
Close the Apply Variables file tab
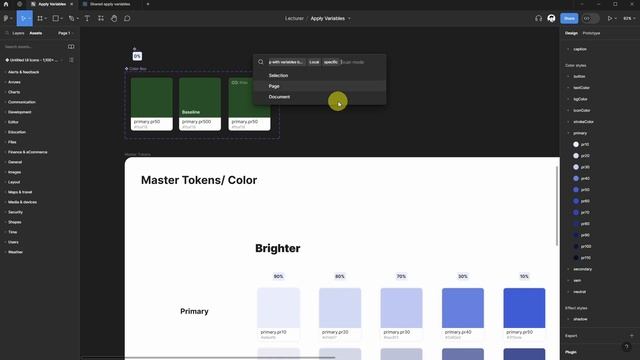click(72, 4)
